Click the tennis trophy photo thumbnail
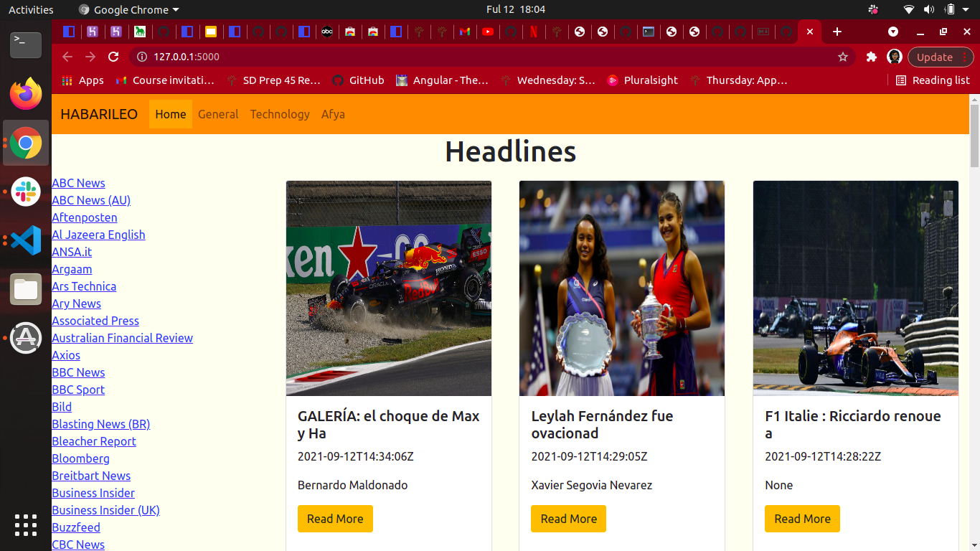The width and height of the screenshot is (980, 551). point(622,288)
